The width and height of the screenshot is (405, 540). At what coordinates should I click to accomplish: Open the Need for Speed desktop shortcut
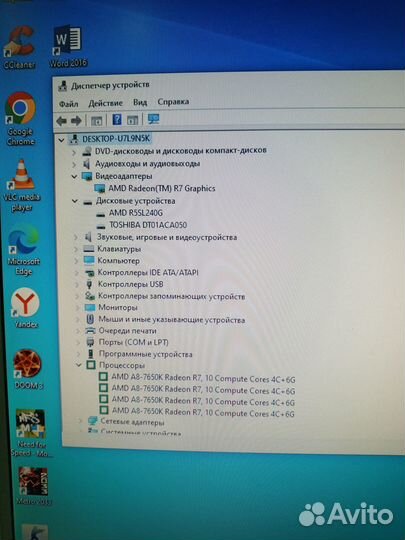31,433
